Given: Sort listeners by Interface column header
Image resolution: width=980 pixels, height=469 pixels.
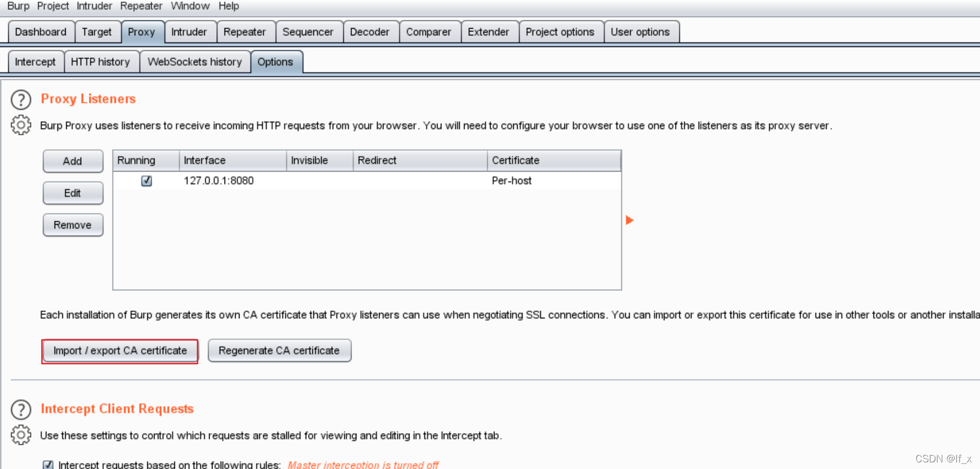Looking at the screenshot, I should [x=233, y=161].
